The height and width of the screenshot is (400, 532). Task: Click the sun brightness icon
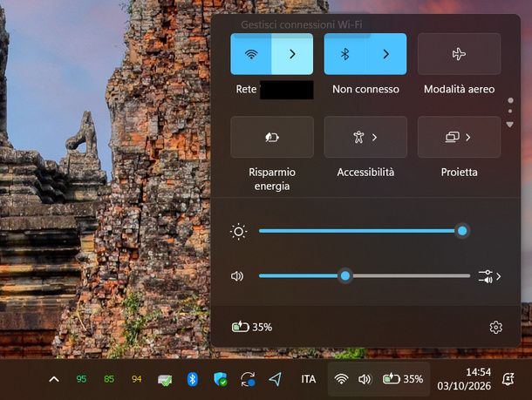tap(238, 232)
